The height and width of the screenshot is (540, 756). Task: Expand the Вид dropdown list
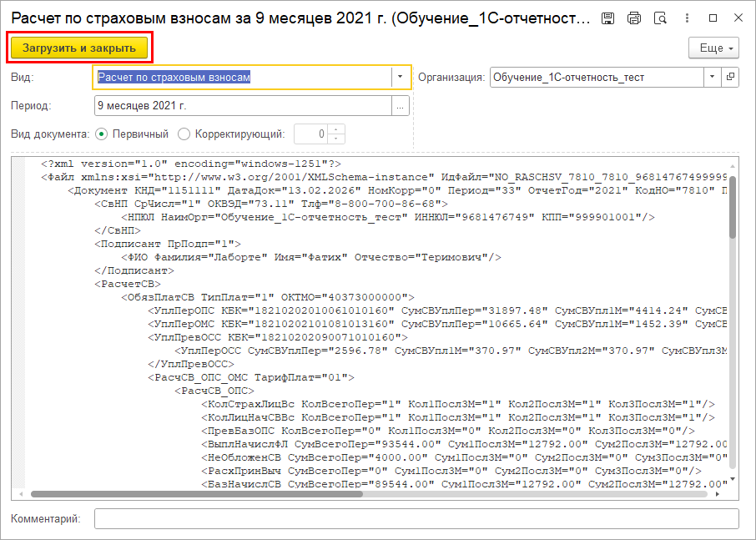[401, 78]
